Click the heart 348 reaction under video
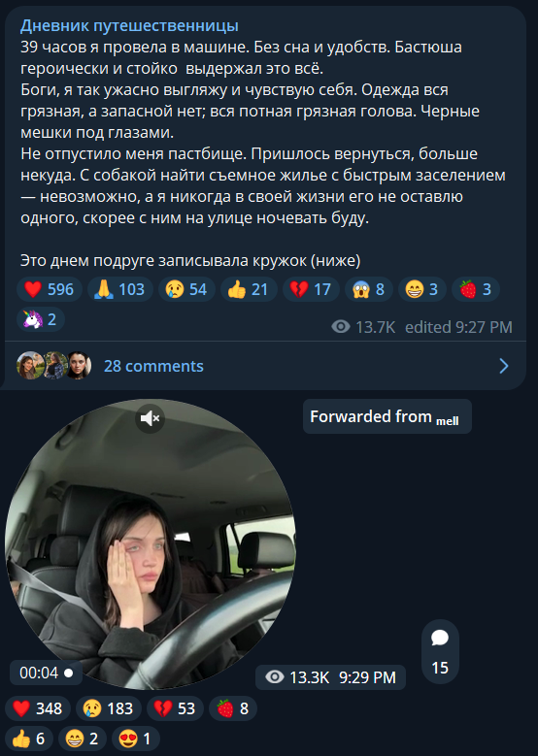The image size is (538, 756). pyautogui.click(x=38, y=708)
